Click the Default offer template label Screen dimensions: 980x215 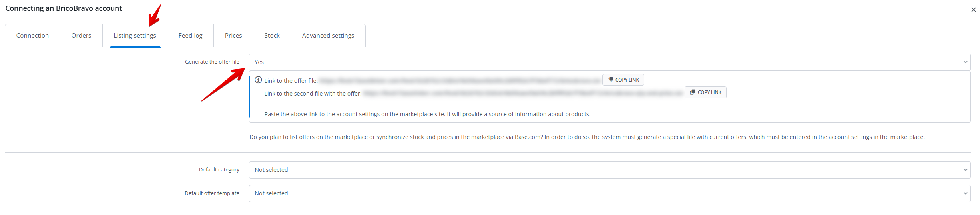pyautogui.click(x=212, y=193)
